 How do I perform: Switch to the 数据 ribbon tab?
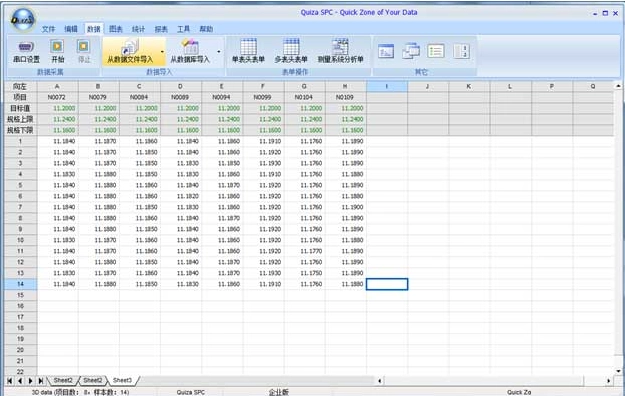pos(94,29)
